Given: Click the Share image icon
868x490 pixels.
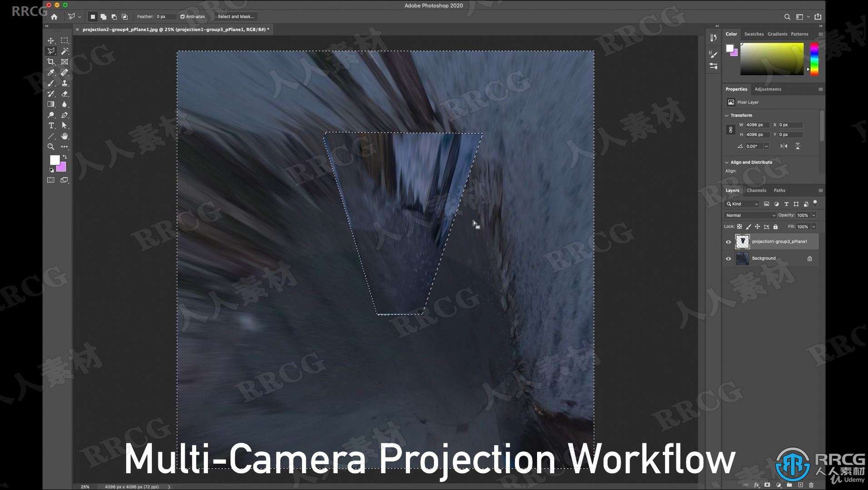Looking at the screenshot, I should [818, 17].
